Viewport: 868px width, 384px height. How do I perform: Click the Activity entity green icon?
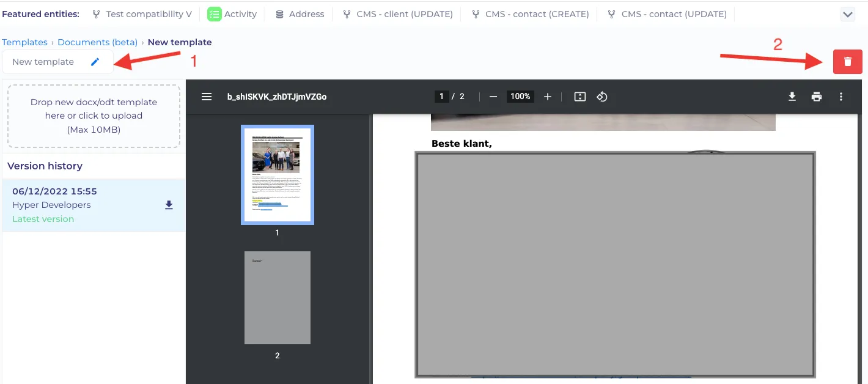point(214,14)
